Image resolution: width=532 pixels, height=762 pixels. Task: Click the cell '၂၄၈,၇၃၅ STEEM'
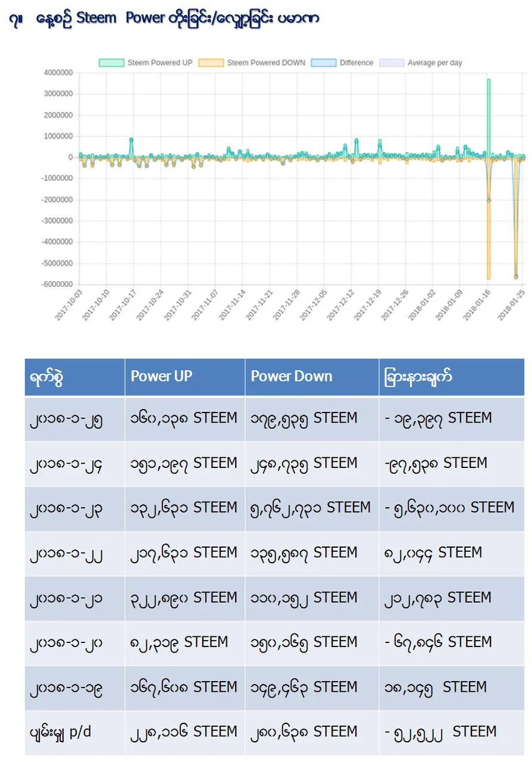click(x=312, y=464)
